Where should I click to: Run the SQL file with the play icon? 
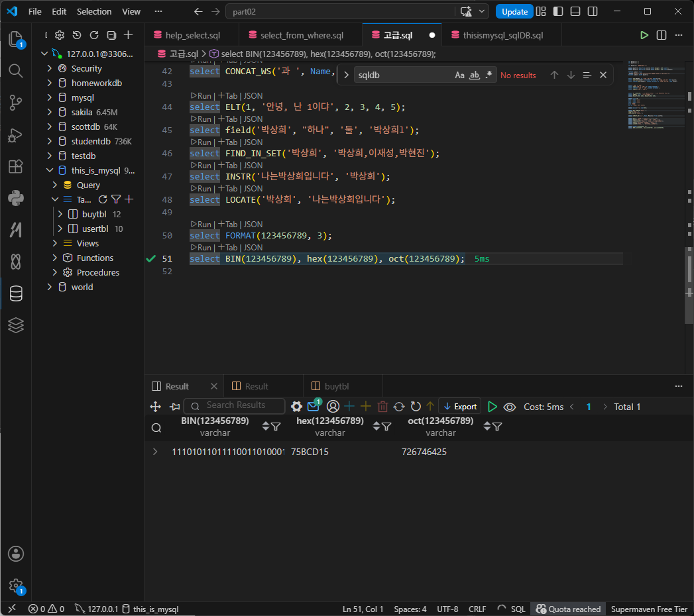coord(644,35)
